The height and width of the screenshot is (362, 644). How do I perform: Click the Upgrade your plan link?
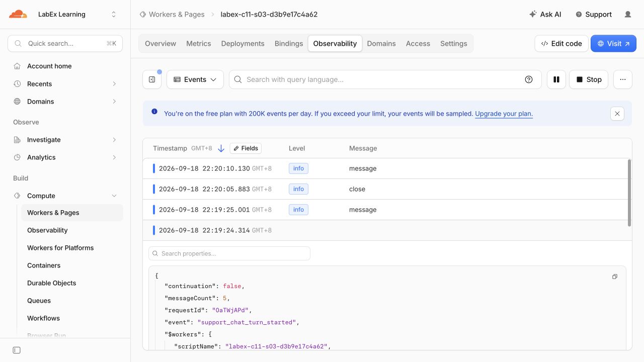504,114
